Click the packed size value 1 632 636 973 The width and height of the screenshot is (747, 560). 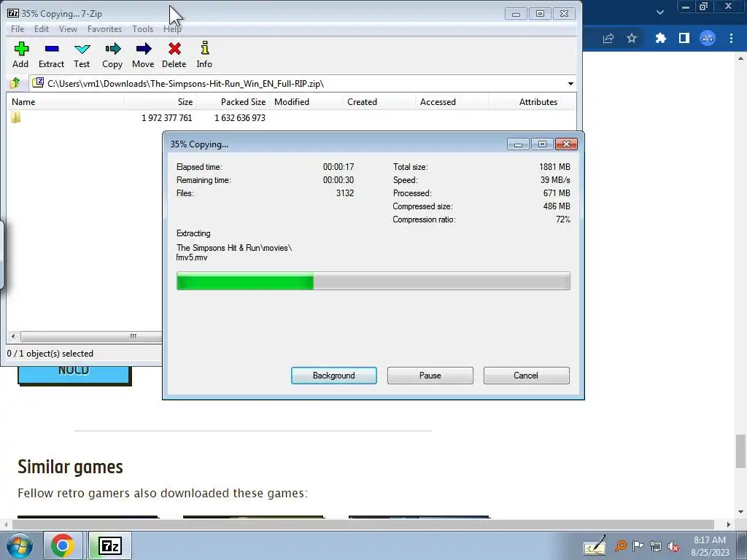point(239,117)
